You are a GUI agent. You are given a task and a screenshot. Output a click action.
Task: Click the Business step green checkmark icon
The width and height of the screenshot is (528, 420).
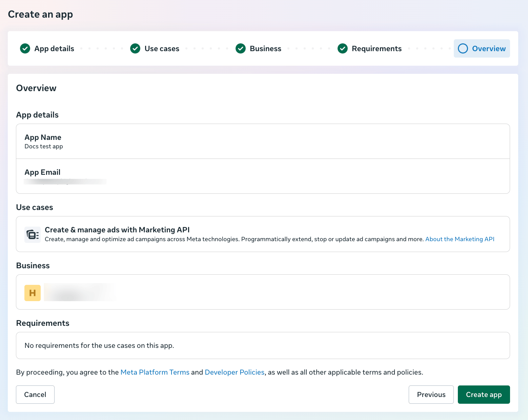point(241,48)
